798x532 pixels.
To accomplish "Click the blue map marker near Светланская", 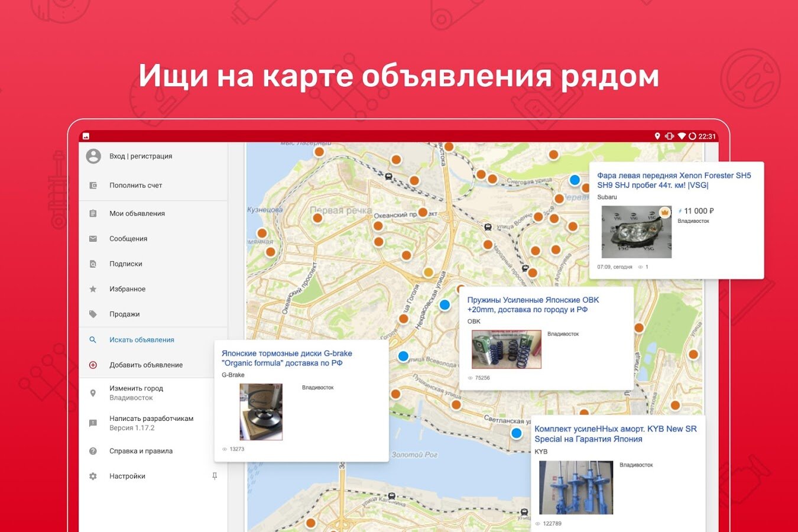I will tap(516, 433).
